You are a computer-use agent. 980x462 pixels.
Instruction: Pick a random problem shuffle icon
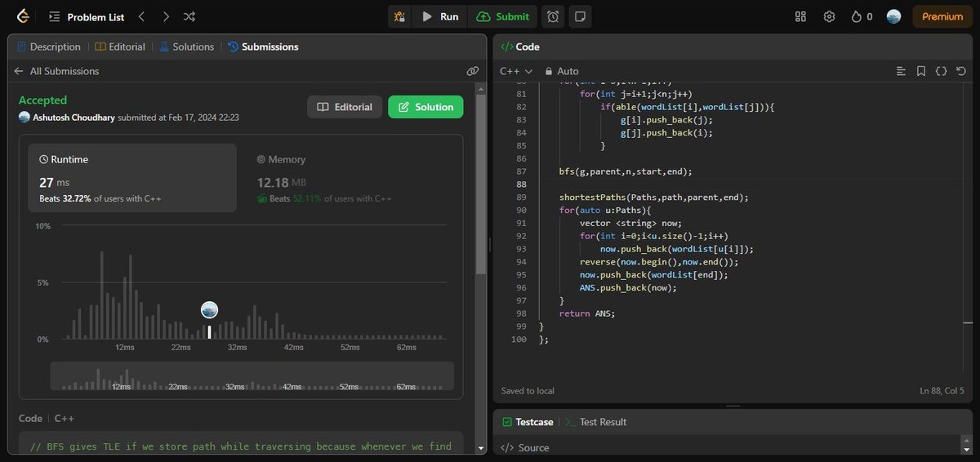[x=189, y=16]
